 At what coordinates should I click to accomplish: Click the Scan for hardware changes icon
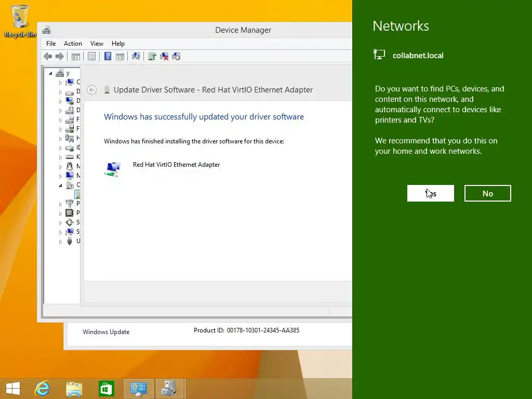tap(136, 56)
